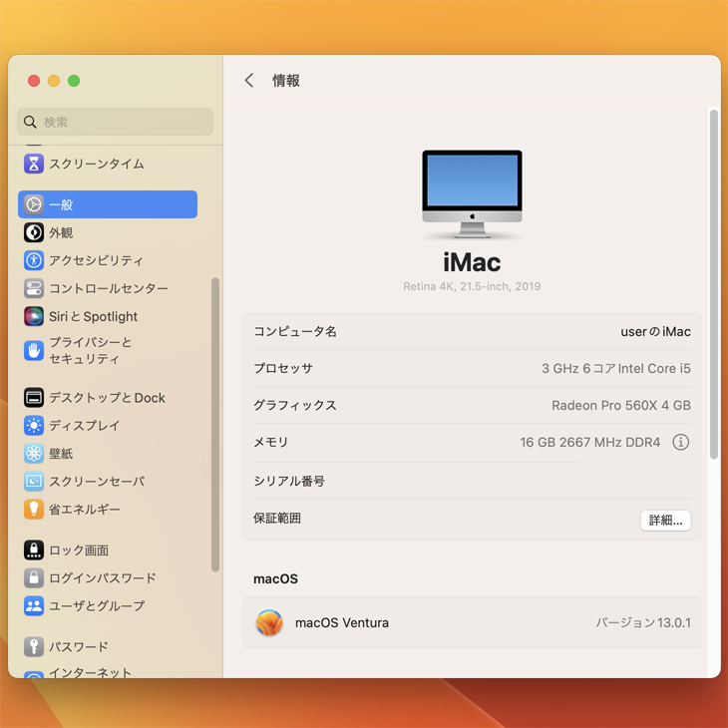Click the Siri と Spotlight icon

click(x=34, y=316)
